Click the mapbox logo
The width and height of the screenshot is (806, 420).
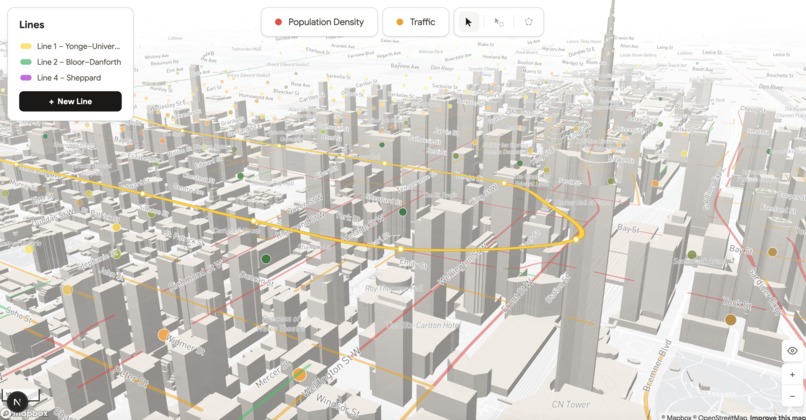click(x=25, y=413)
